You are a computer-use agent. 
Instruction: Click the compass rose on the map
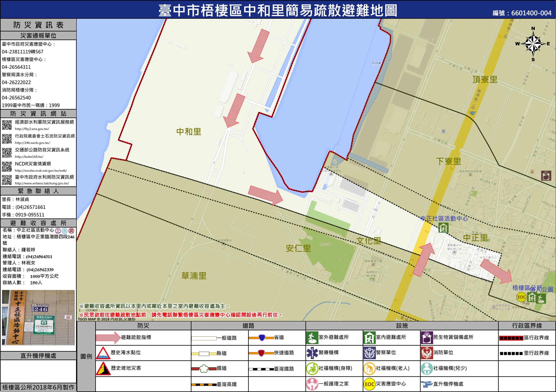[533, 44]
